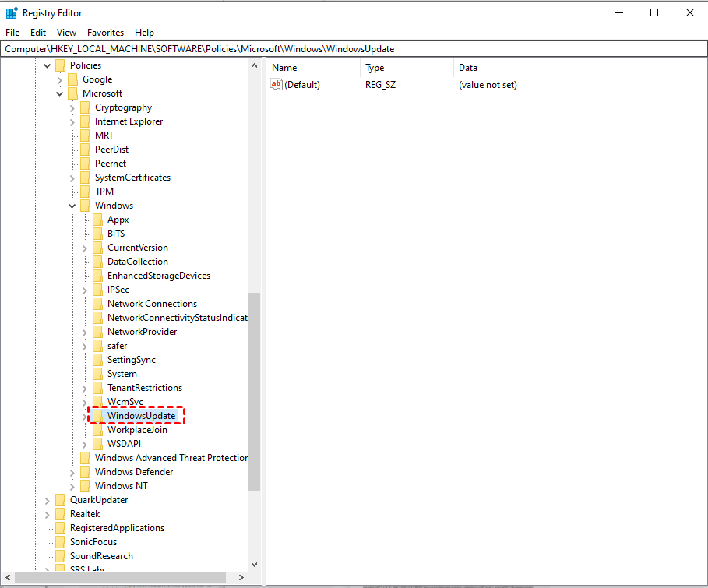Viewport: 708px width, 588px height.
Task: Click the Appx folder icon
Action: (x=97, y=220)
